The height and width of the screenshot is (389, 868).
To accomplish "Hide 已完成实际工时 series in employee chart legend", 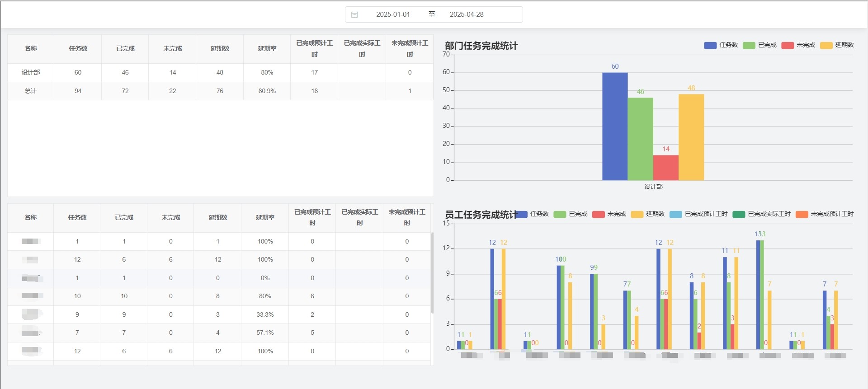I will [761, 214].
